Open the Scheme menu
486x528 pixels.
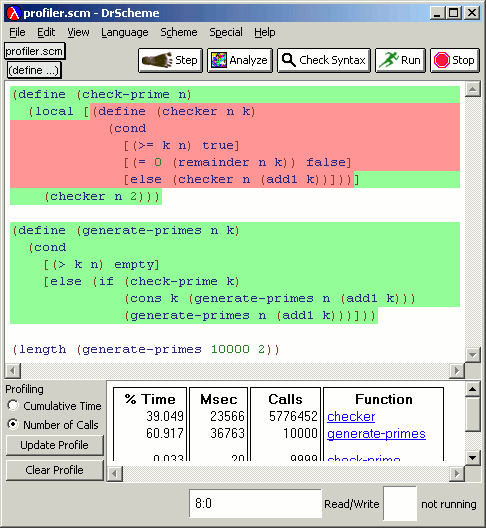[179, 32]
